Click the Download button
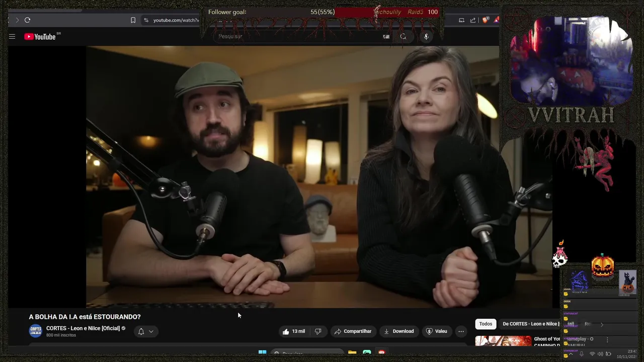The width and height of the screenshot is (644, 362). [x=398, y=331]
